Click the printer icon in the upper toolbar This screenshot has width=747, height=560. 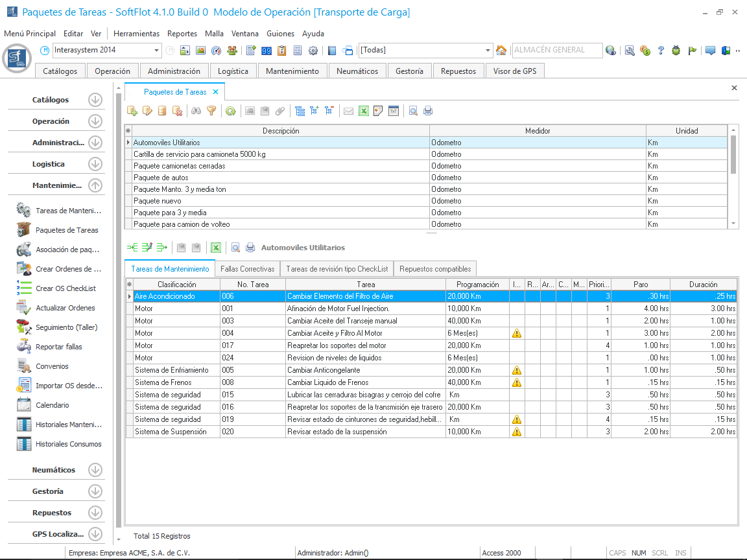point(428,111)
